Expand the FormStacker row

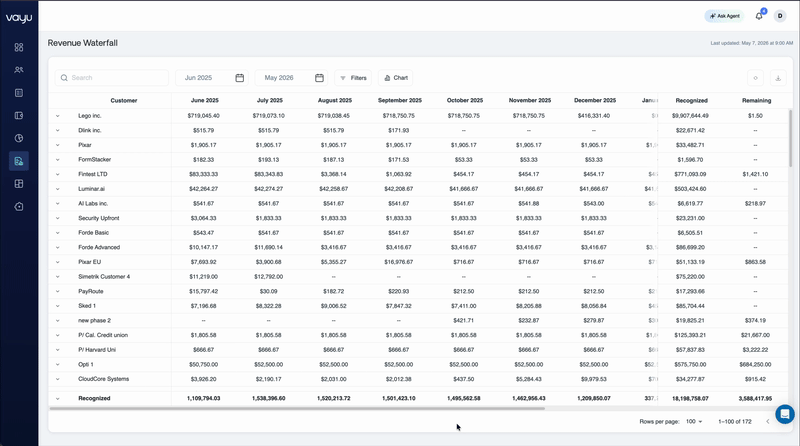coord(58,160)
